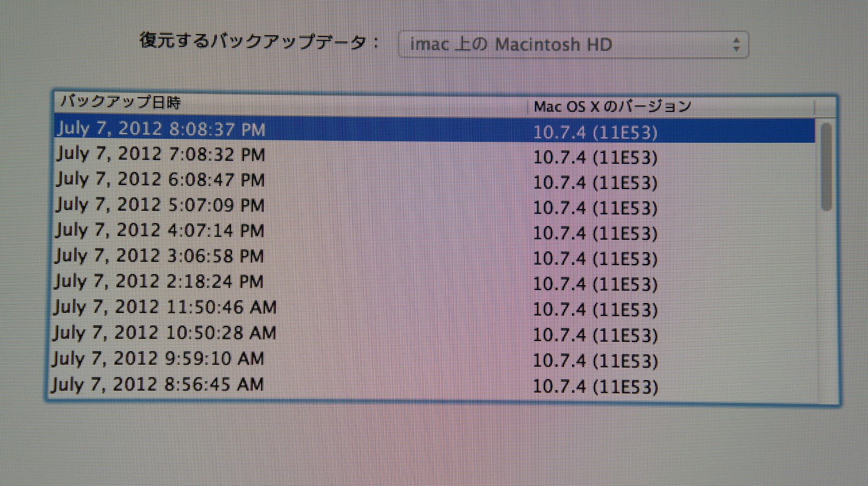Sort by バックアップ日時 column header
Screen dimensions: 868x486
290,103
